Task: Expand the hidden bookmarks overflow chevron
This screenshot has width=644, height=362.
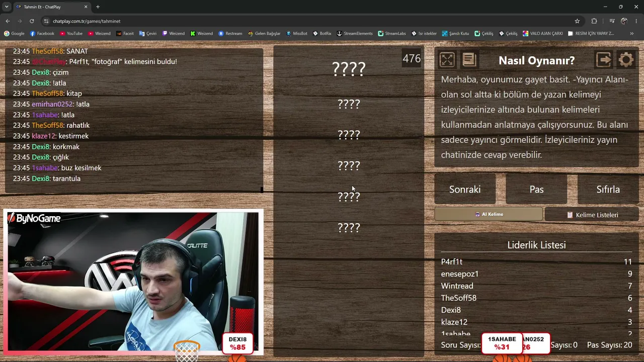Action: (632, 34)
